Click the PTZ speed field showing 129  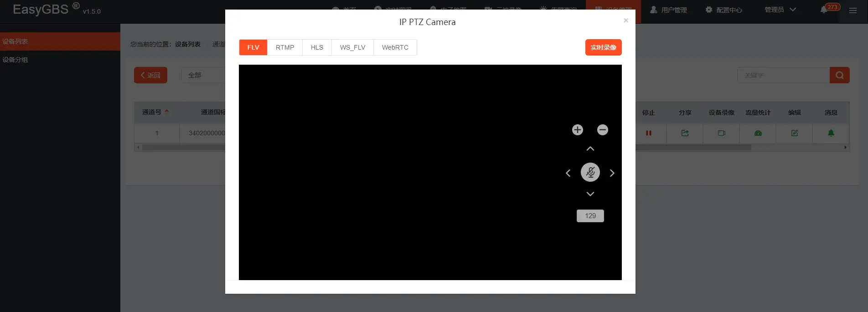tap(590, 216)
